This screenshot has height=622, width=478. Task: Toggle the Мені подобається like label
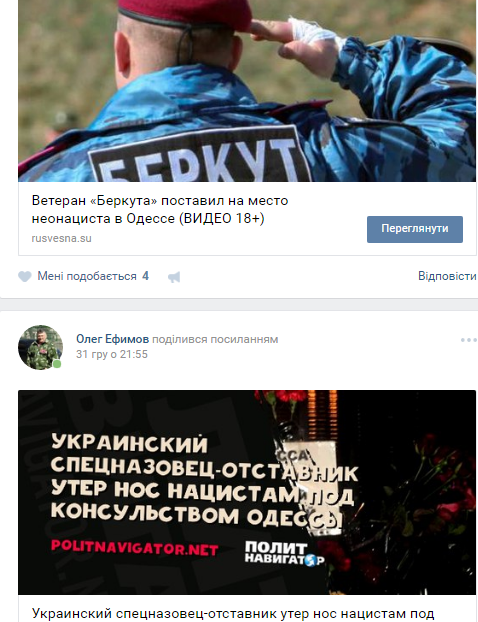[87, 276]
